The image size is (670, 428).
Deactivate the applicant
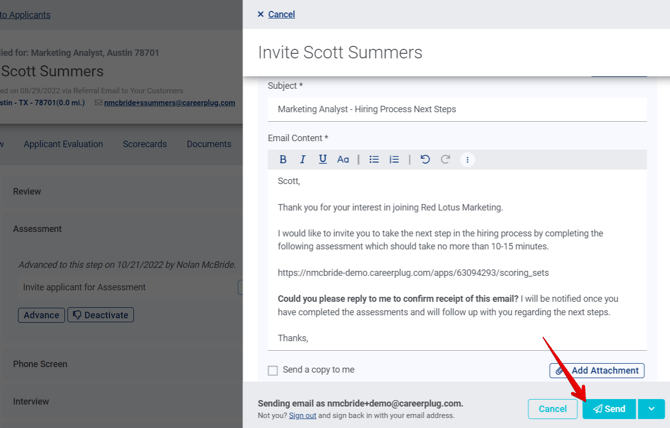pyautogui.click(x=100, y=315)
